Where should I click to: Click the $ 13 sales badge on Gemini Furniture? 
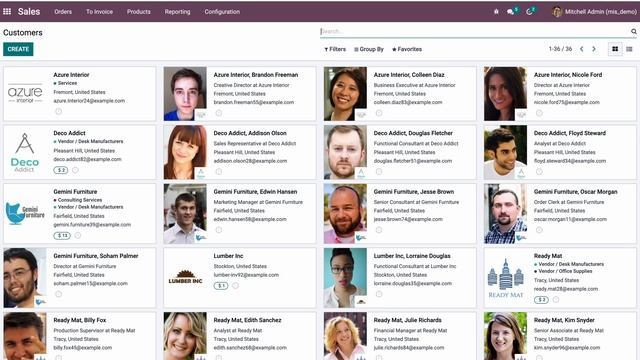pos(62,236)
